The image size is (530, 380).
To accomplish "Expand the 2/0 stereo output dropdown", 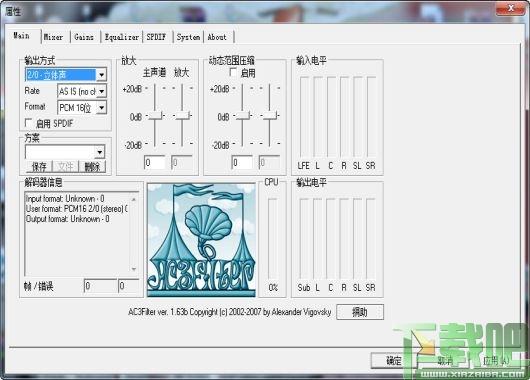I will tap(101, 75).
